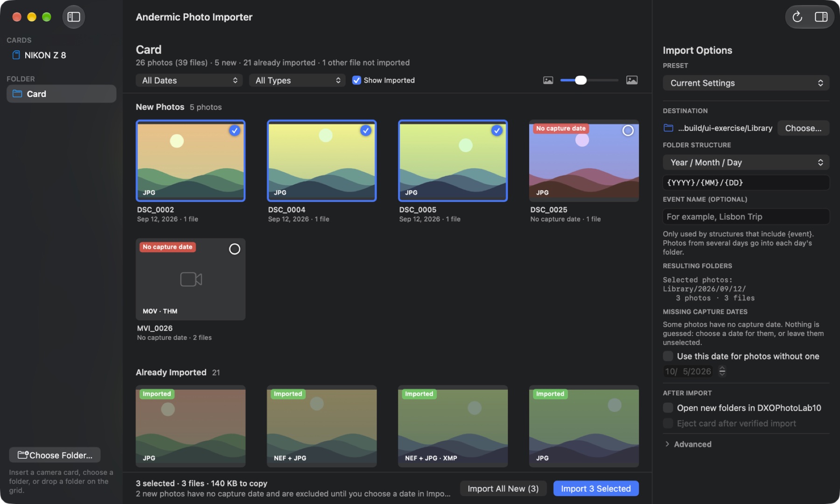The height and width of the screenshot is (504, 840).
Task: Click the Card folder icon
Action: 17,94
